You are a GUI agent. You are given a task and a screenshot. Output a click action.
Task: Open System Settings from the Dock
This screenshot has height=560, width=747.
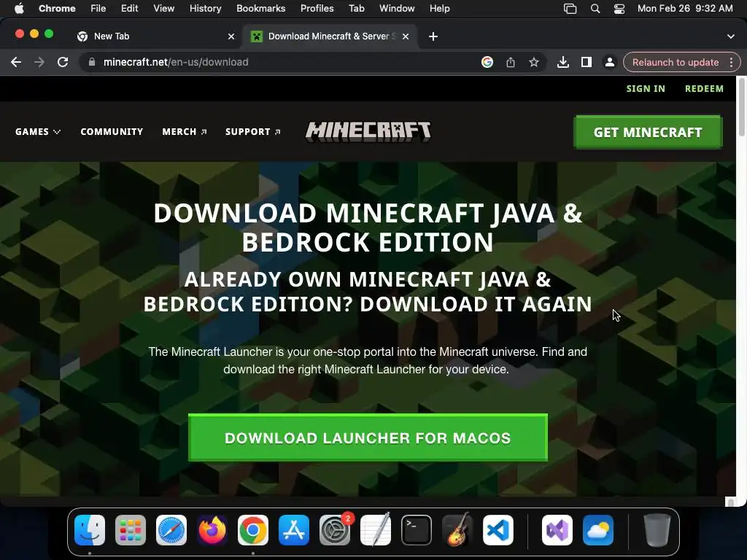tap(335, 530)
